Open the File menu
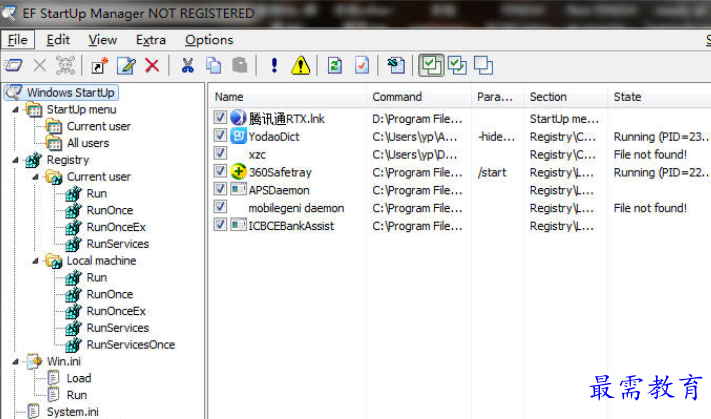 [18, 40]
